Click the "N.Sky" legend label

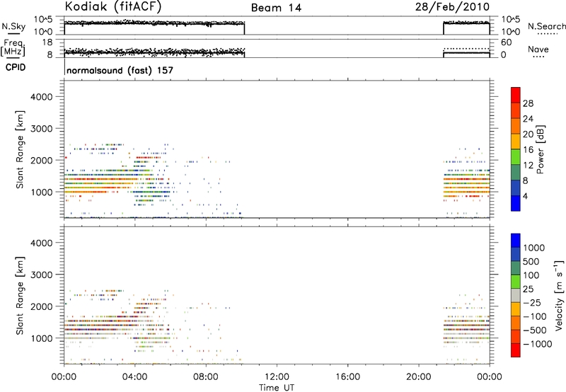(x=13, y=26)
